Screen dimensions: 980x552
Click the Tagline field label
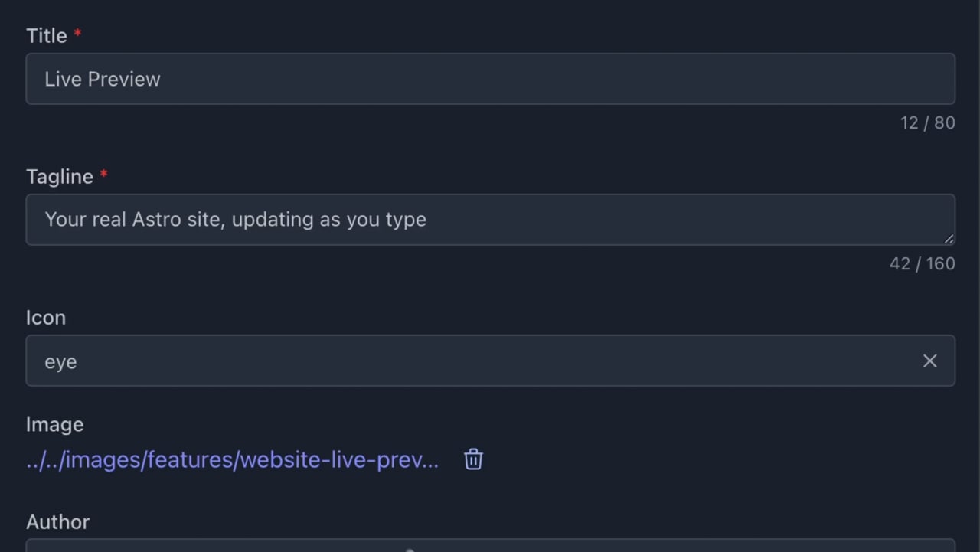[x=60, y=177]
